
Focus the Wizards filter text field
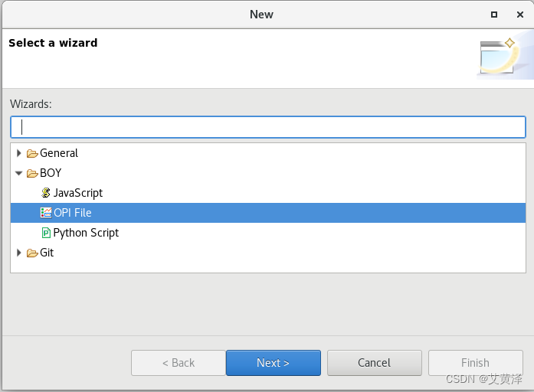[x=268, y=127]
